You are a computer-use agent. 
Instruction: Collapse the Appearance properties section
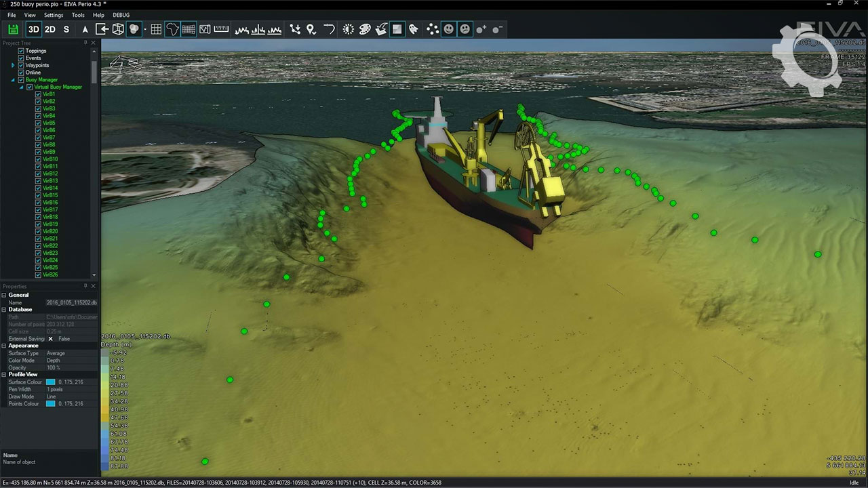pos(4,346)
